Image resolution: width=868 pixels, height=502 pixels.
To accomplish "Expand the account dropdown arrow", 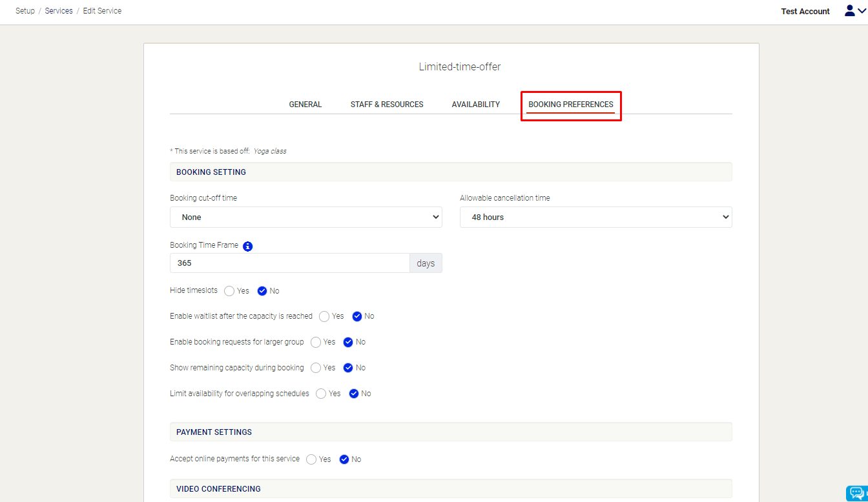I will (862, 11).
